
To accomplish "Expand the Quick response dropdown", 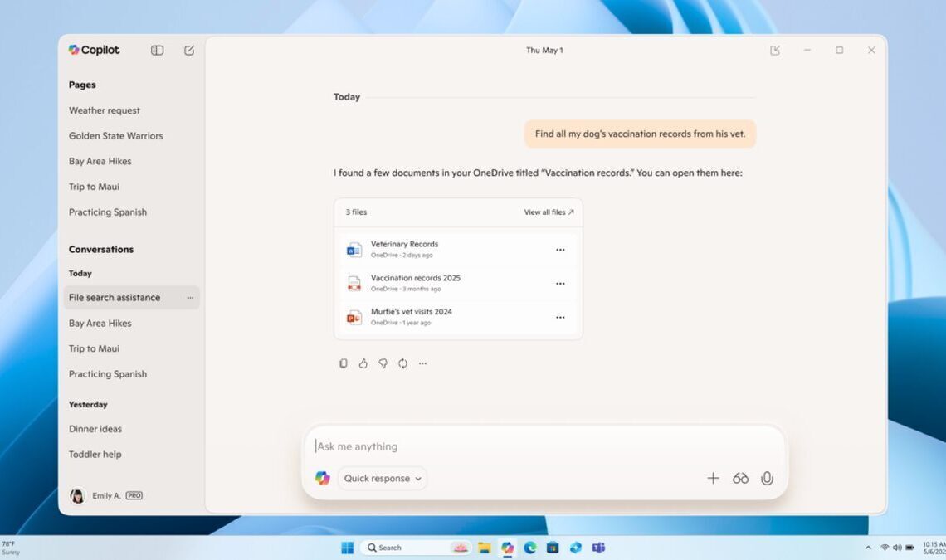I will [x=383, y=478].
